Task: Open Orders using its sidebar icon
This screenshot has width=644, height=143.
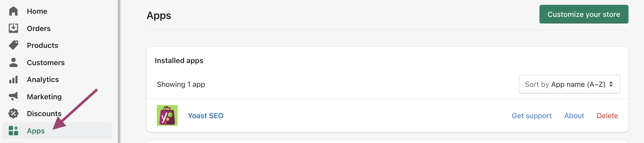Action: 13,28
